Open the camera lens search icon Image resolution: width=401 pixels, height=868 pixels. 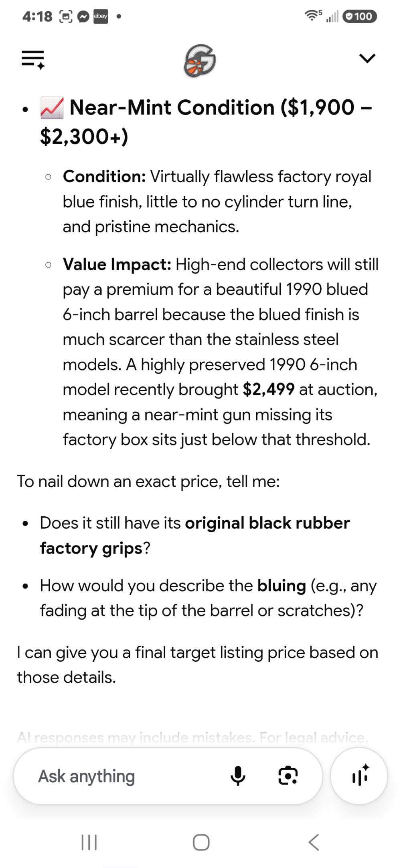288,775
